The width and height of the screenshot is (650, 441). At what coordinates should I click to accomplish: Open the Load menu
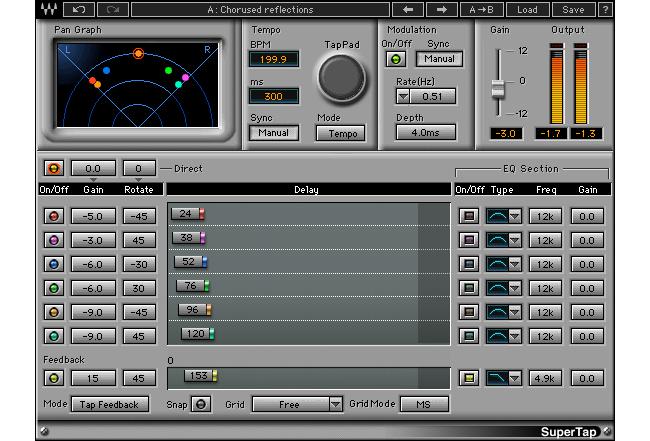click(527, 9)
